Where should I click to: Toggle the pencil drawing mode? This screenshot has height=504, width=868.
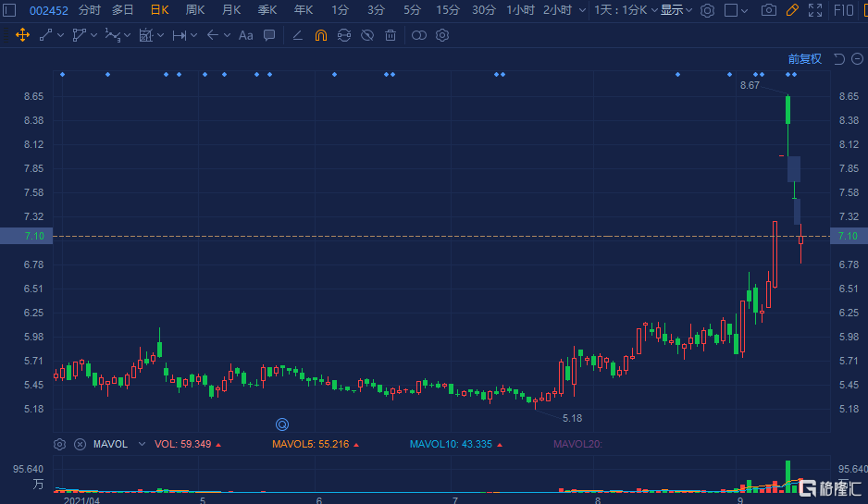pos(792,10)
